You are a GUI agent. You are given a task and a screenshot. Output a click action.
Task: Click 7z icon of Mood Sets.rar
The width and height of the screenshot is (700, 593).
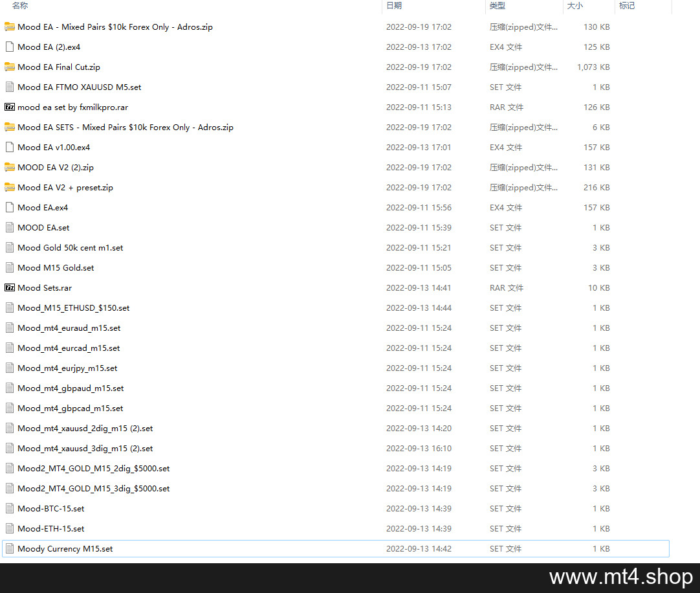(x=9, y=288)
